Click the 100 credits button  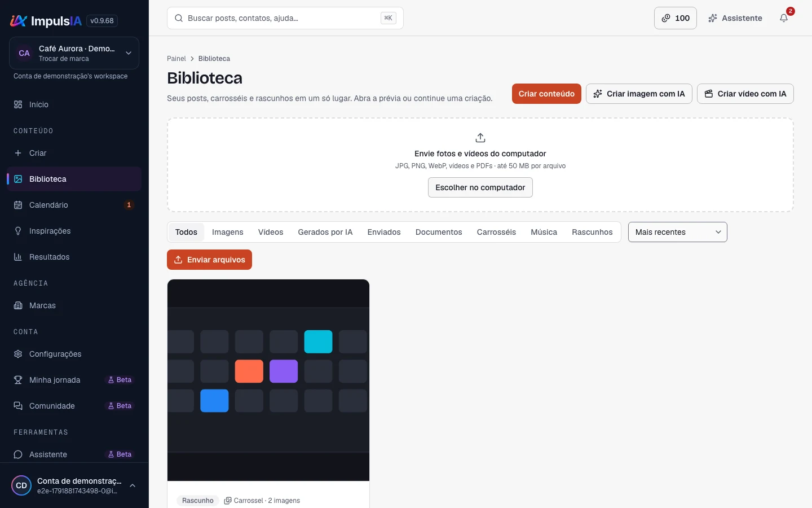(x=676, y=18)
